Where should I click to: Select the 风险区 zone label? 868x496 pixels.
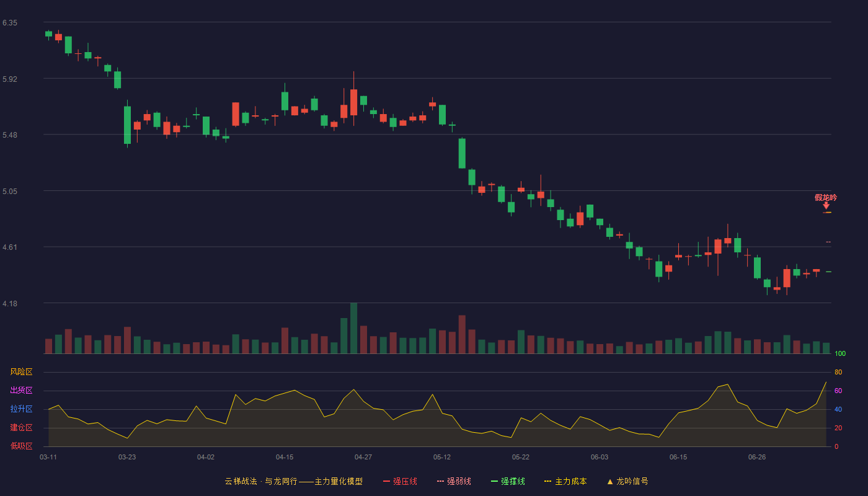click(21, 372)
